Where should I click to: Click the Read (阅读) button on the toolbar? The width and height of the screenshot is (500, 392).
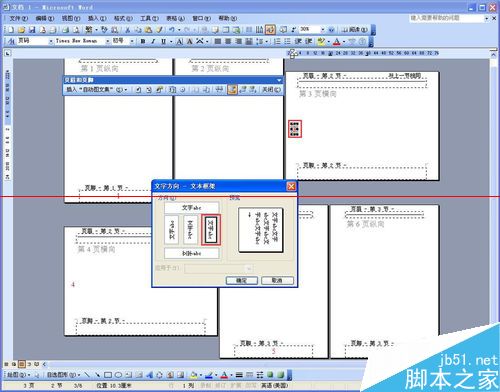point(355,30)
